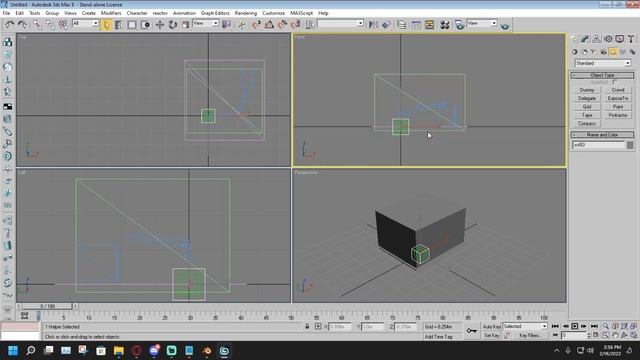640x360 pixels.
Task: Open the MAXScript menu
Action: (x=301, y=13)
